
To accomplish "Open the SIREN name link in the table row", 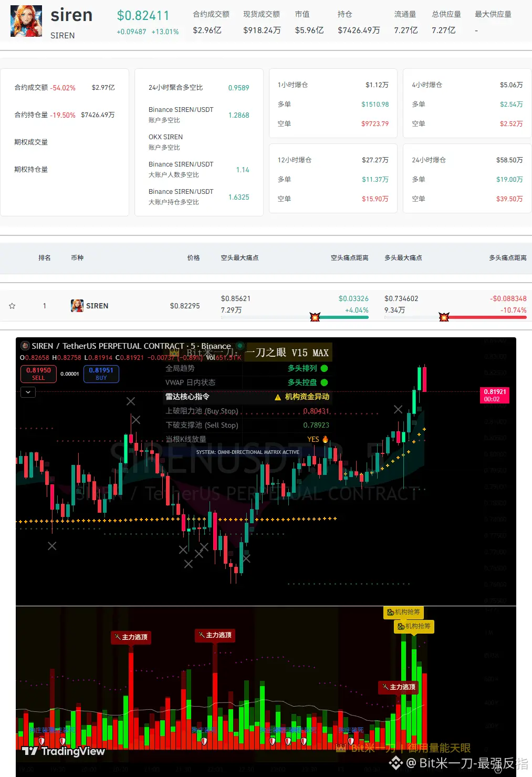I will (97, 306).
